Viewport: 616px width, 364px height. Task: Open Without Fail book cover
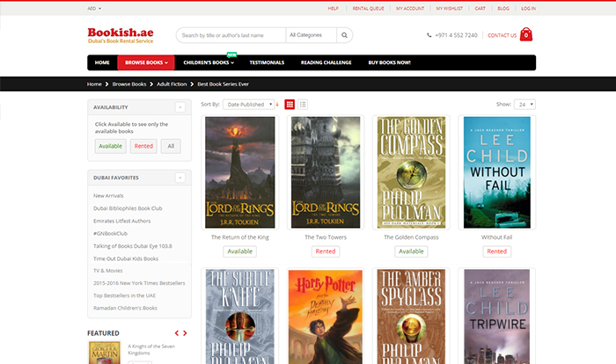pos(497,172)
